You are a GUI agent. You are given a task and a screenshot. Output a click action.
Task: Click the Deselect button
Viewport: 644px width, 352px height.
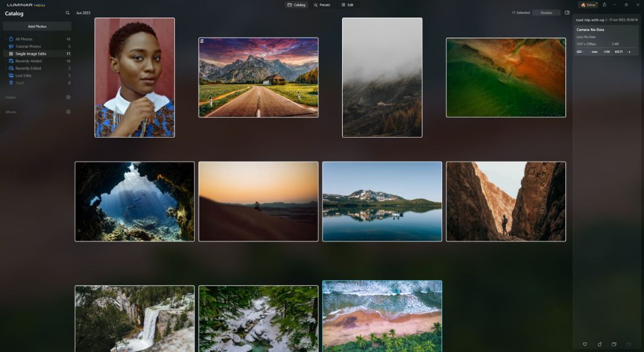click(x=547, y=13)
